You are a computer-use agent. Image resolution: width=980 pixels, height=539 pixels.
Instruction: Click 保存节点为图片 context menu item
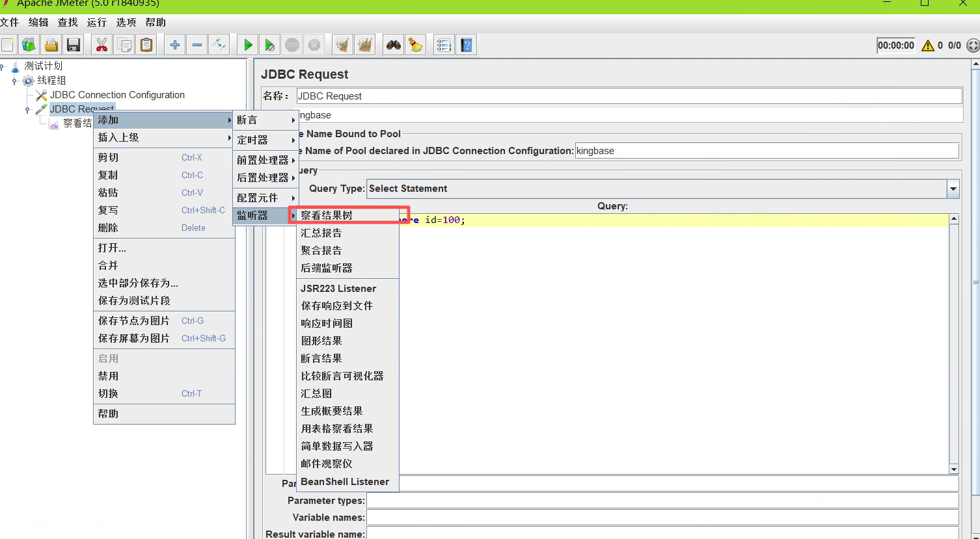point(164,321)
